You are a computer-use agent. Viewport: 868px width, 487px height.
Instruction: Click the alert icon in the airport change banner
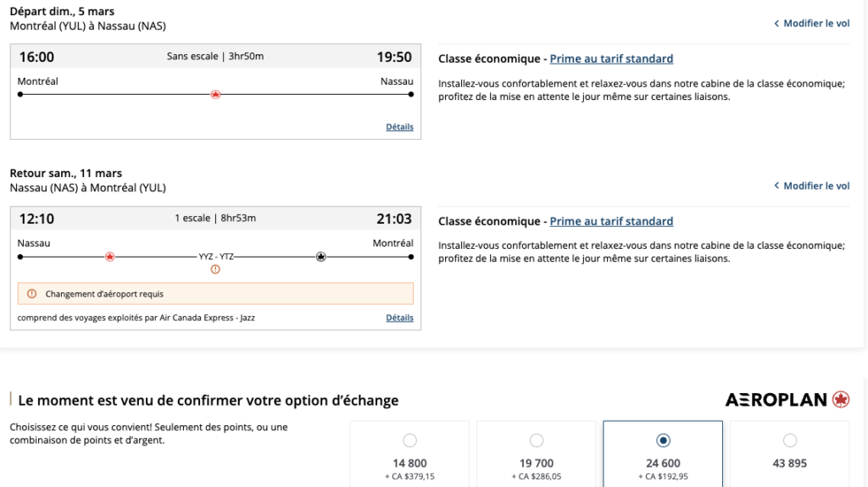tap(32, 294)
